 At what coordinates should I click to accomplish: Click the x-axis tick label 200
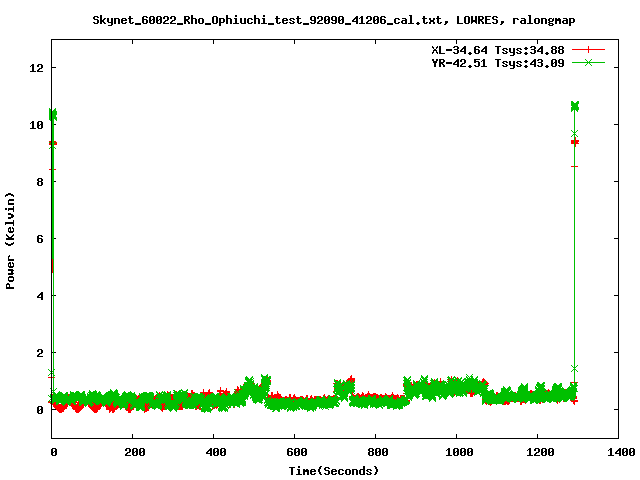click(134, 452)
